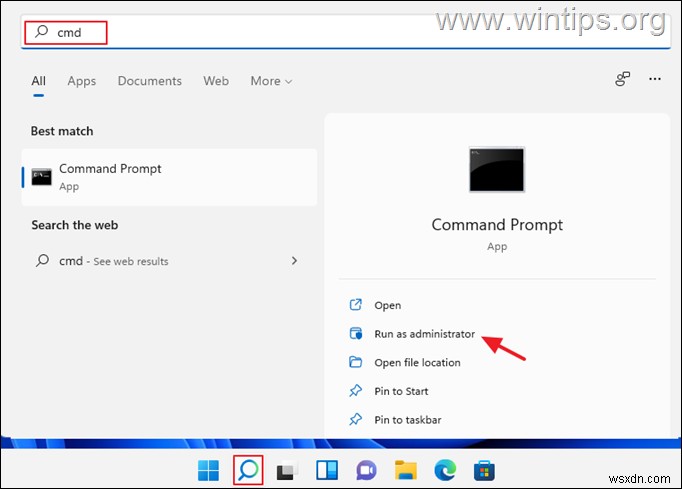
Task: Click the Open action icon
Action: pos(355,305)
